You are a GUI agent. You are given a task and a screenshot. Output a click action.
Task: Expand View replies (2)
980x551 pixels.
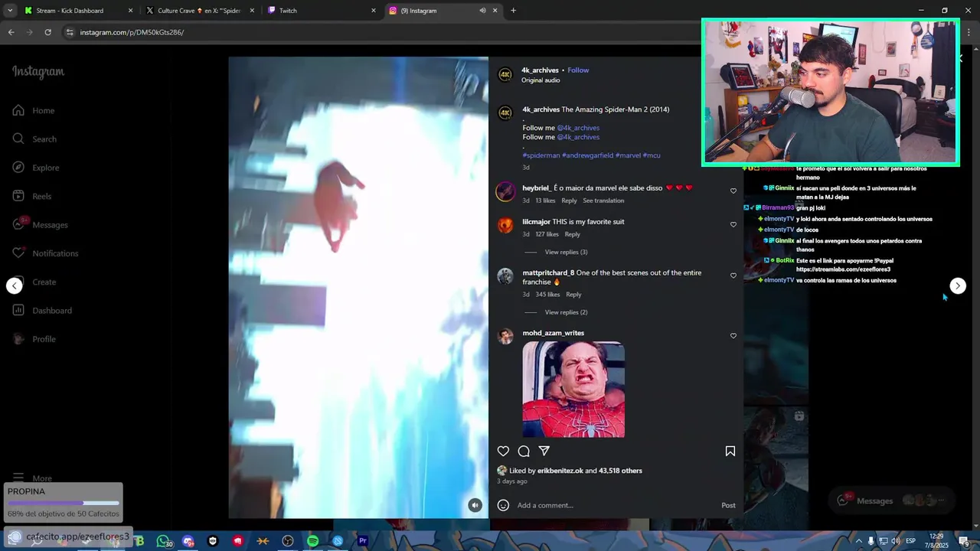[566, 312]
